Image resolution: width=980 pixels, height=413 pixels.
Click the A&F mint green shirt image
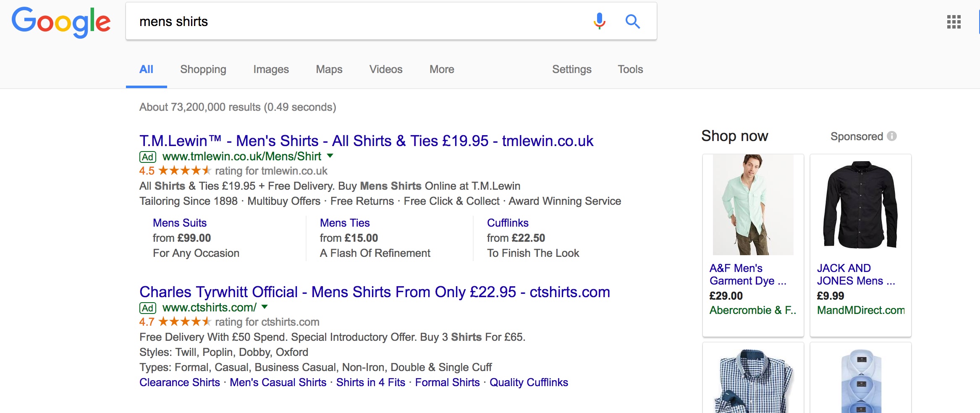coord(753,205)
